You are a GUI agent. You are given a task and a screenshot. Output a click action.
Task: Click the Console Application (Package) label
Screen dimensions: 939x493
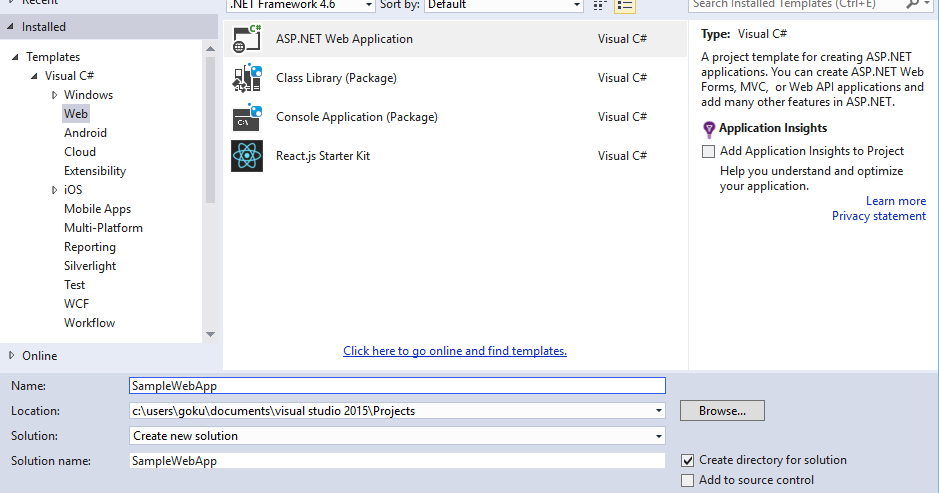point(357,117)
